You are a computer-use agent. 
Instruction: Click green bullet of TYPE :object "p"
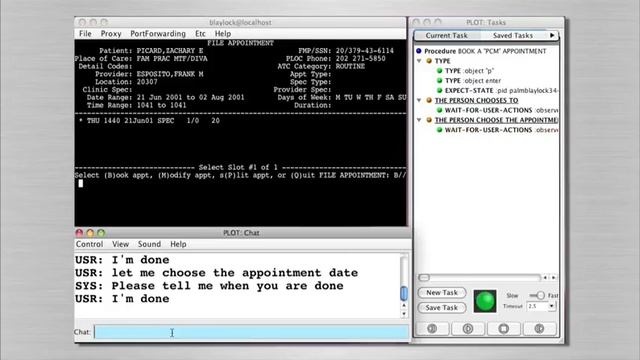click(x=440, y=71)
